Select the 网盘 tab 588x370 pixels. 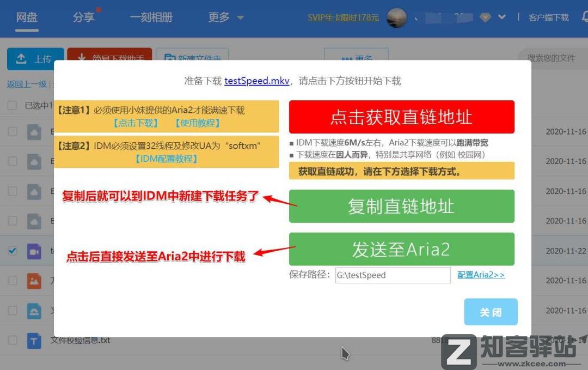(x=27, y=17)
